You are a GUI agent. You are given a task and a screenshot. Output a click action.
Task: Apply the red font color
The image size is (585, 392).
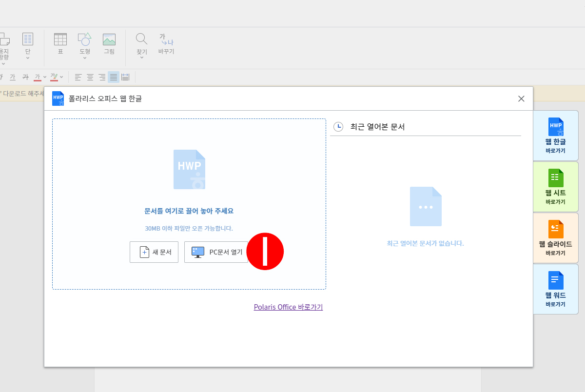[x=38, y=77]
